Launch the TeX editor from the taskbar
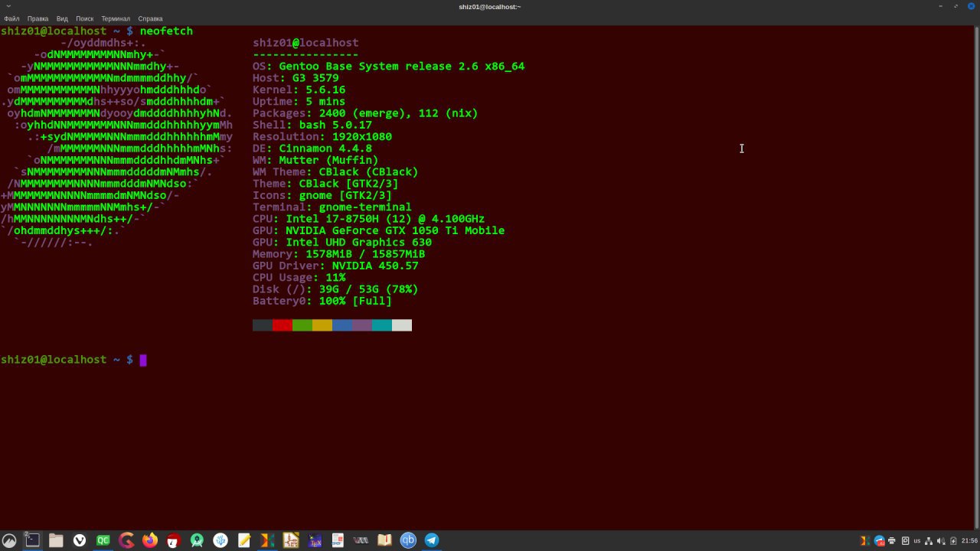This screenshot has height=551, width=980. tap(315, 540)
